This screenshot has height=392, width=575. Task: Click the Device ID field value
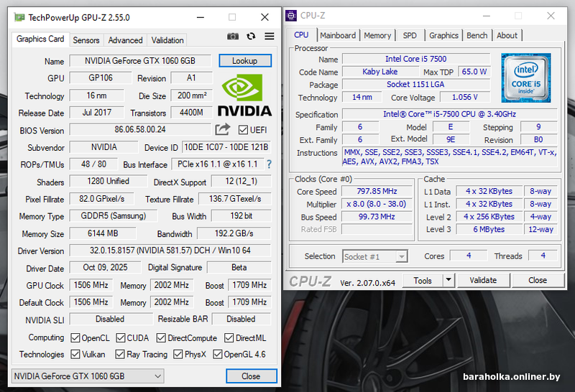point(226,147)
